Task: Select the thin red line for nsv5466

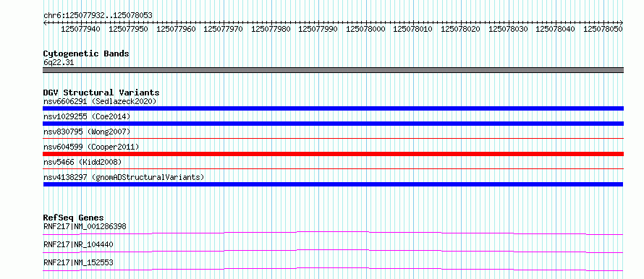Action: [333, 168]
